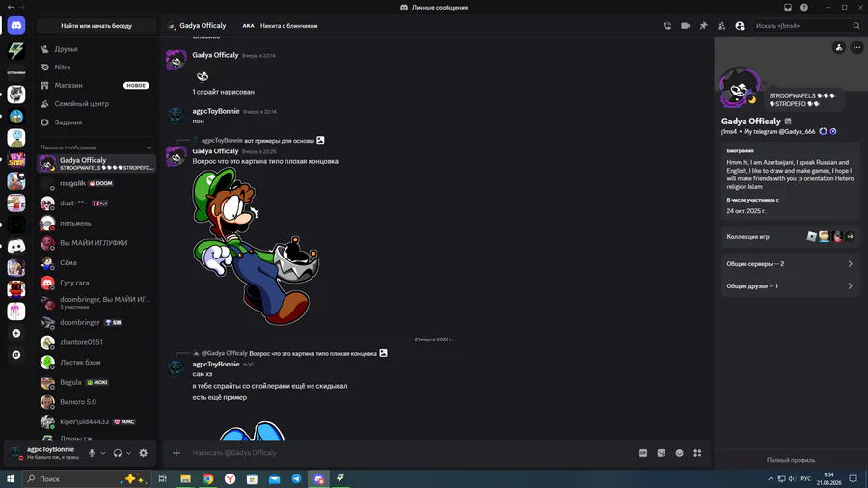This screenshot has height=488, width=868.
Task: Click the friend status icon in profile
Action: coord(839,47)
